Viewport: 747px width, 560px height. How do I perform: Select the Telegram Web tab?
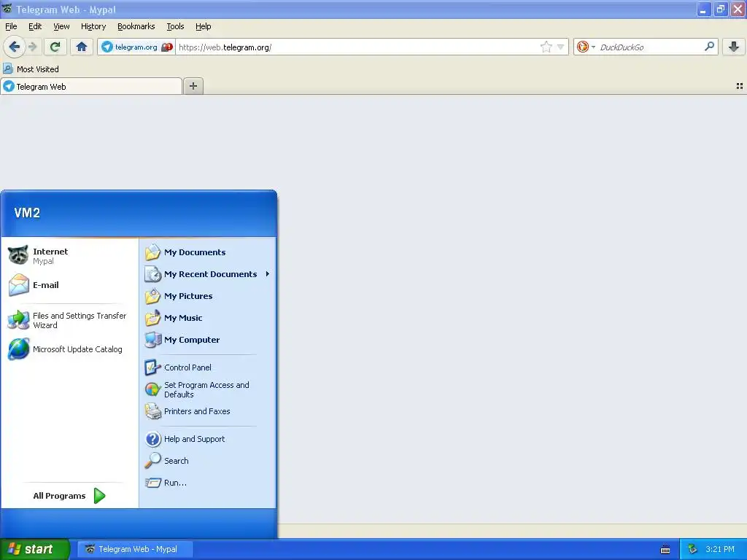point(91,86)
